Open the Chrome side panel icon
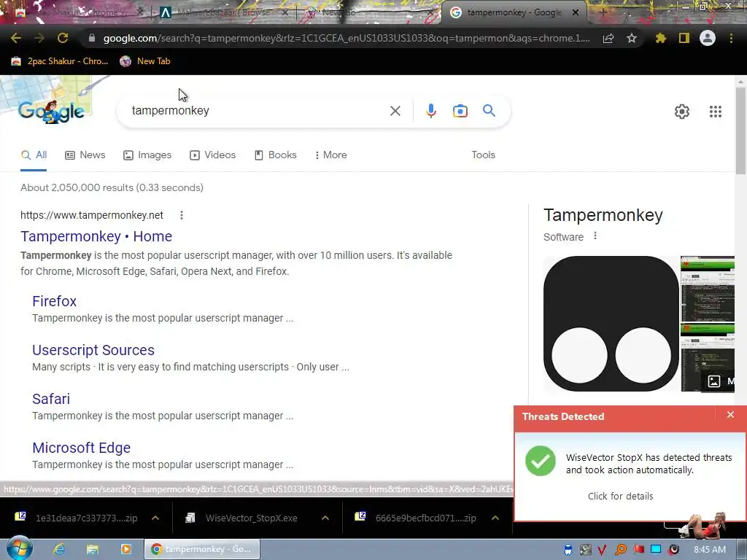Viewport: 747px width, 560px height. [x=684, y=38]
